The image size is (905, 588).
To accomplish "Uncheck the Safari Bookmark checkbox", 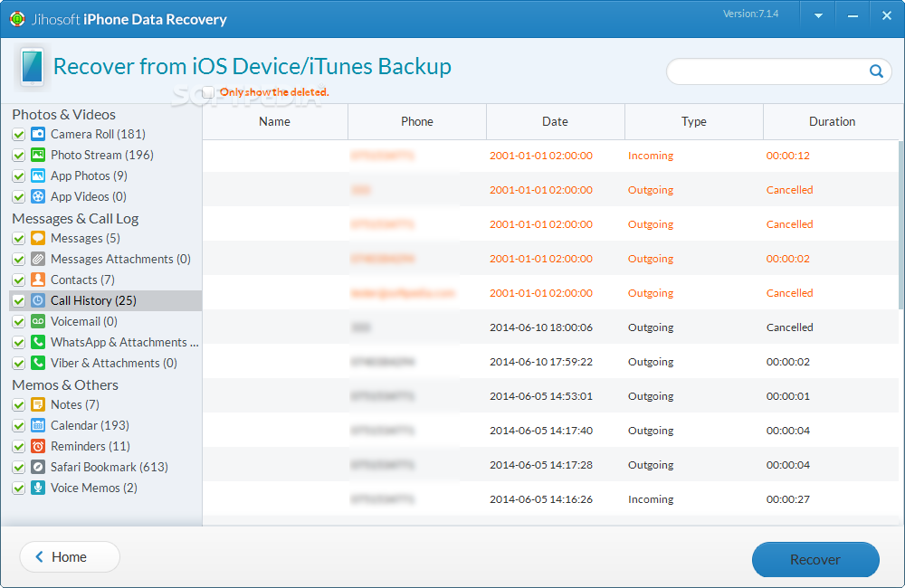I will pyautogui.click(x=18, y=467).
